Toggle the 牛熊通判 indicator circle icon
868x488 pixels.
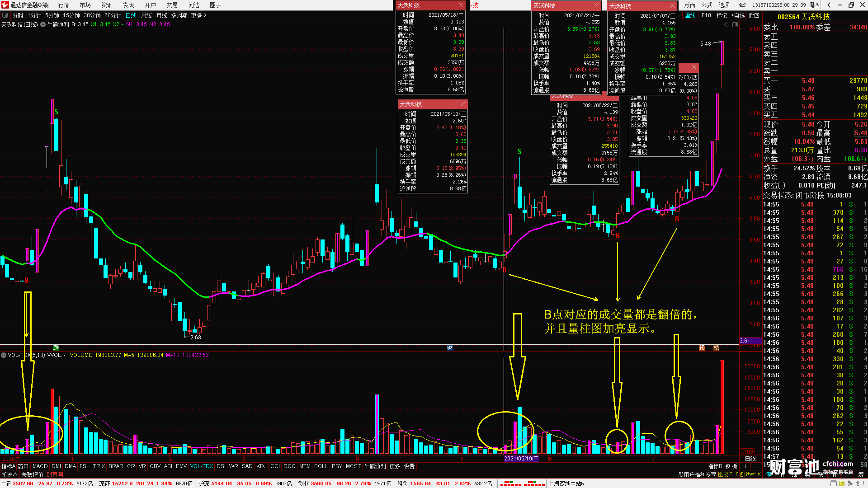point(43,24)
